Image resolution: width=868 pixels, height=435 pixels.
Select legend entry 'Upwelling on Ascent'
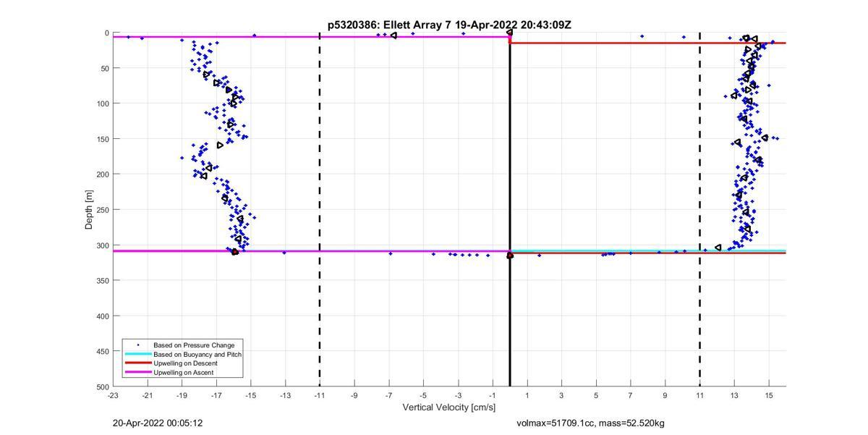[183, 372]
